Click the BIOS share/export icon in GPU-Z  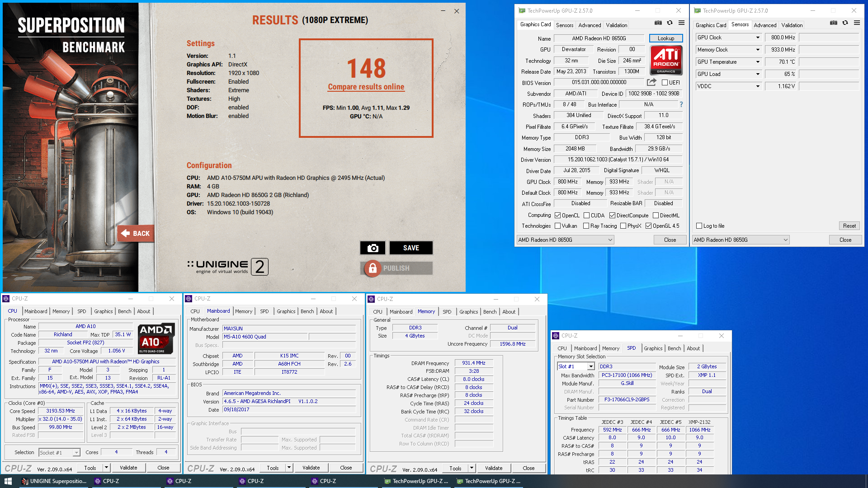pyautogui.click(x=651, y=82)
